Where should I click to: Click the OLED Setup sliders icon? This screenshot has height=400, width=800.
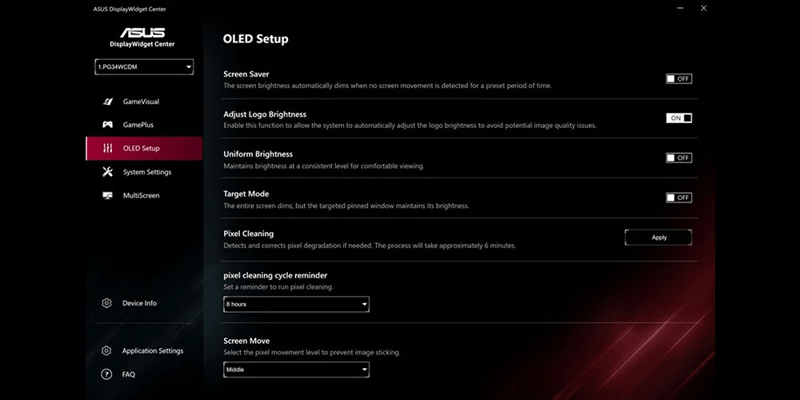click(107, 148)
